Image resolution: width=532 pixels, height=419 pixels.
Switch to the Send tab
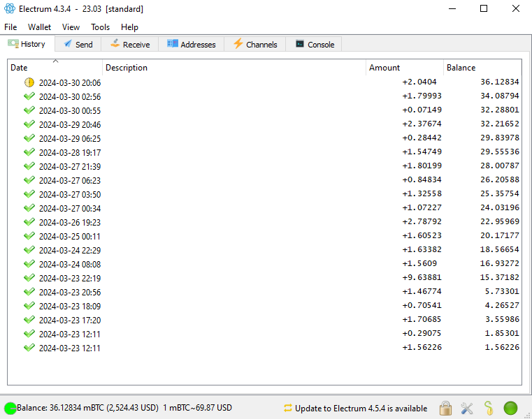click(x=78, y=45)
